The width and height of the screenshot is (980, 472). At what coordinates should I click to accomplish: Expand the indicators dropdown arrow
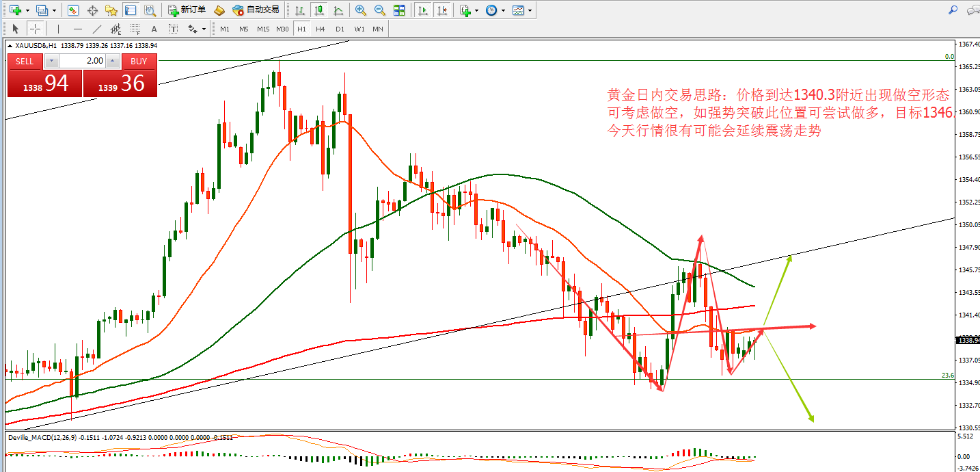(477, 10)
